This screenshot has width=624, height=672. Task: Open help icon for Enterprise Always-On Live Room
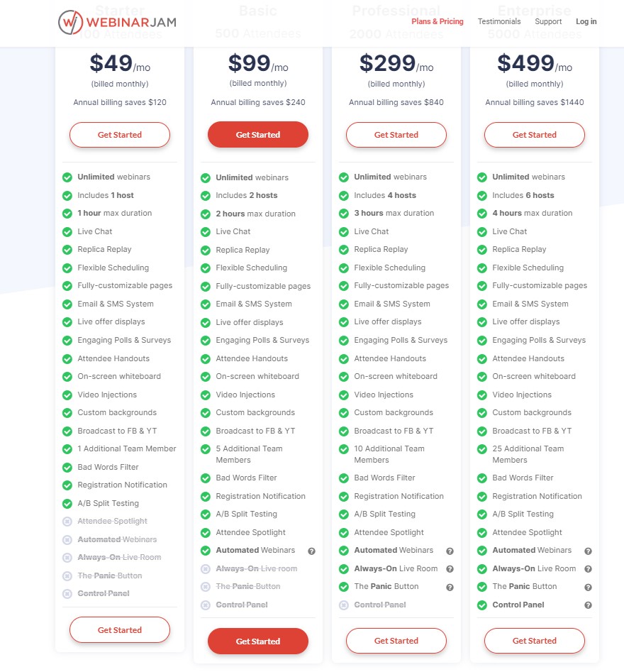588,569
